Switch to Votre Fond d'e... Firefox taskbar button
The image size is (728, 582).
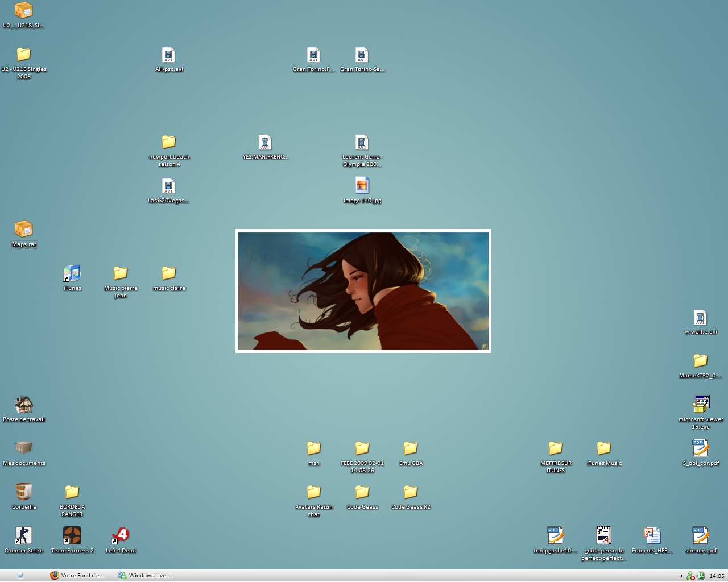point(78,575)
